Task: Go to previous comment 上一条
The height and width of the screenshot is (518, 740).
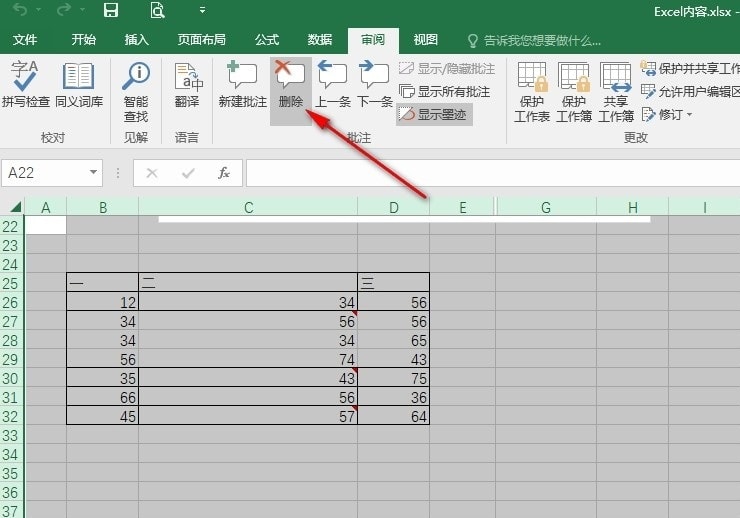Action: (x=332, y=84)
